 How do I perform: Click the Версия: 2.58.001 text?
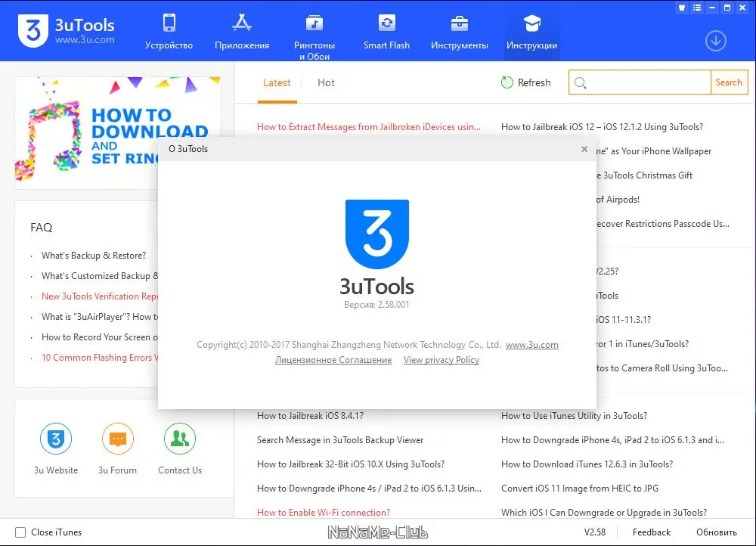point(376,305)
